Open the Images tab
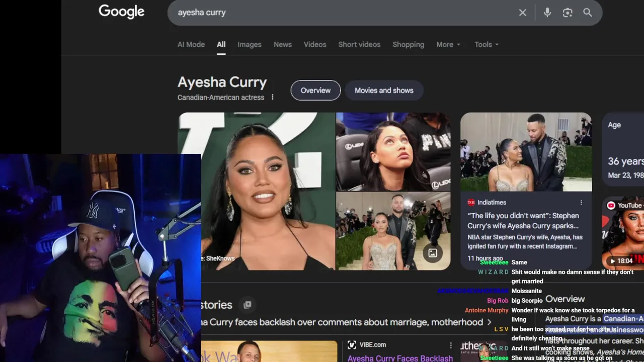 (250, 44)
